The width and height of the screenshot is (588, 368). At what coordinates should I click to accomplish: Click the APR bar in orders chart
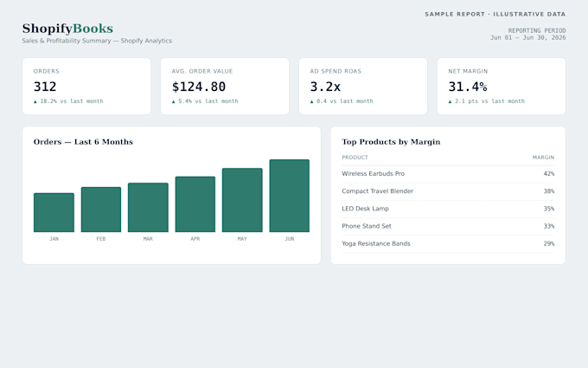(195, 204)
